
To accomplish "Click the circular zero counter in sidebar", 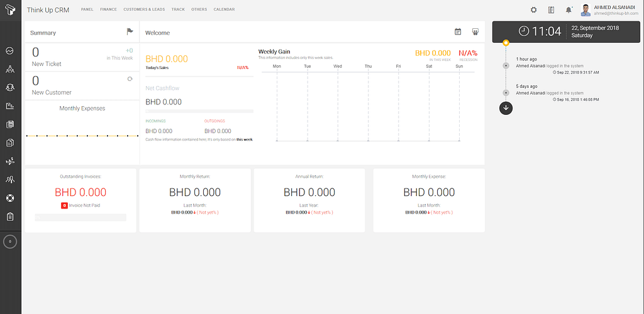I will click(x=10, y=241).
